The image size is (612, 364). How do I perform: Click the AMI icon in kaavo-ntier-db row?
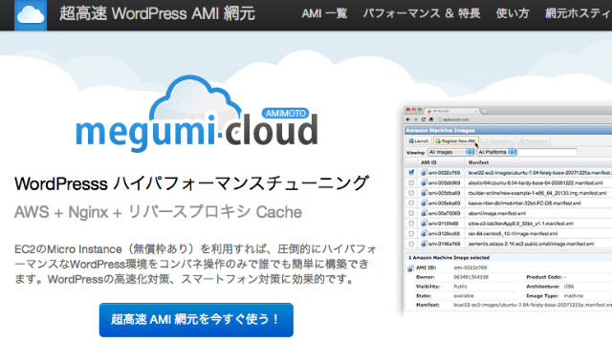pos(424,203)
